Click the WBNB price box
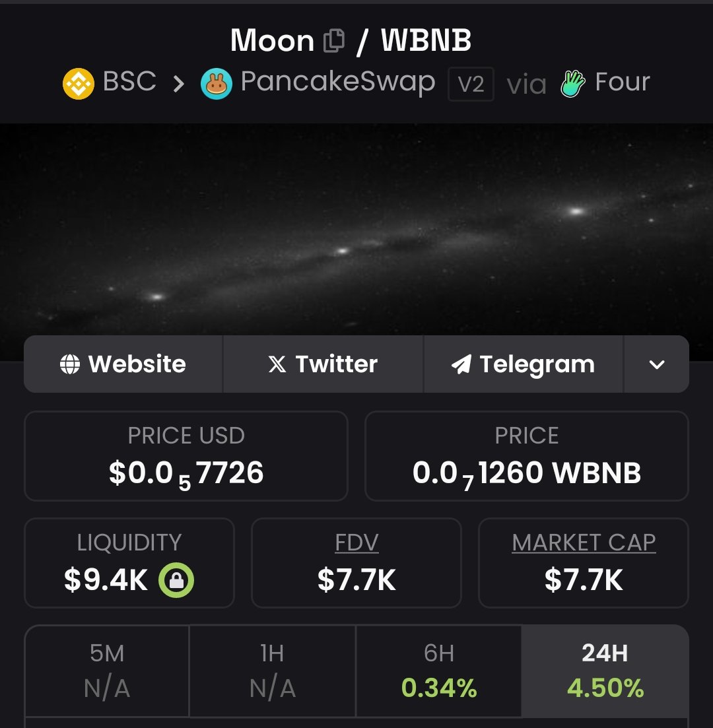Viewport: 713px width, 728px height. click(527, 456)
